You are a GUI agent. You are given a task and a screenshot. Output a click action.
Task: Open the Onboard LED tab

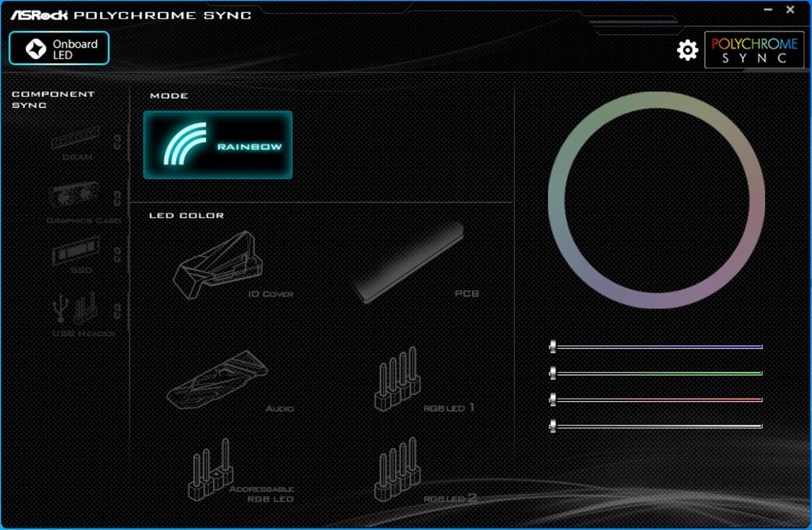click(59, 48)
